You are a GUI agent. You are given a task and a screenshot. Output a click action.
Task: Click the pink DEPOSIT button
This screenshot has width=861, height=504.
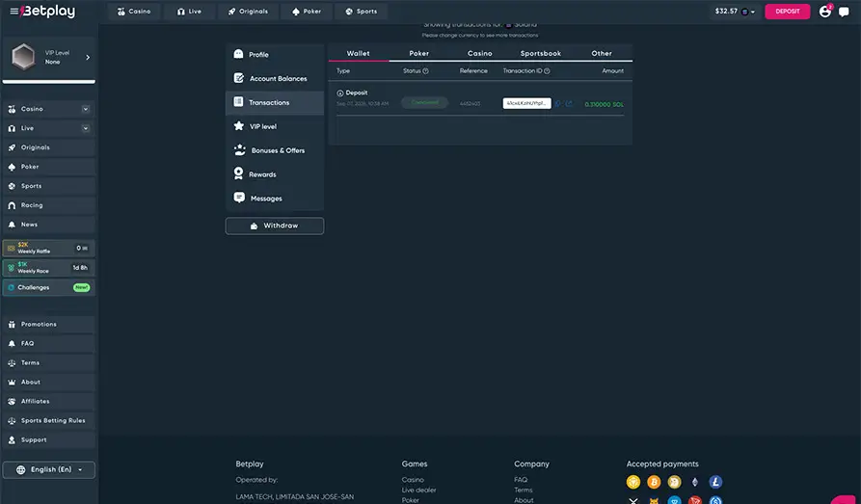788,11
